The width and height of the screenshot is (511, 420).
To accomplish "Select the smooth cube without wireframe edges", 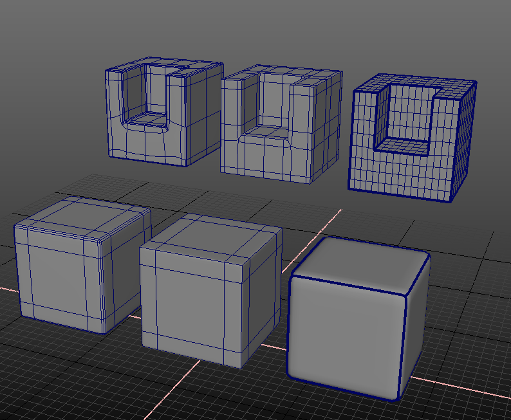I will (x=358, y=319).
